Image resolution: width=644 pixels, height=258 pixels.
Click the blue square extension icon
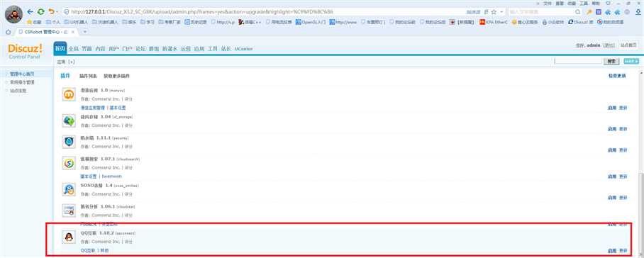coord(599,12)
